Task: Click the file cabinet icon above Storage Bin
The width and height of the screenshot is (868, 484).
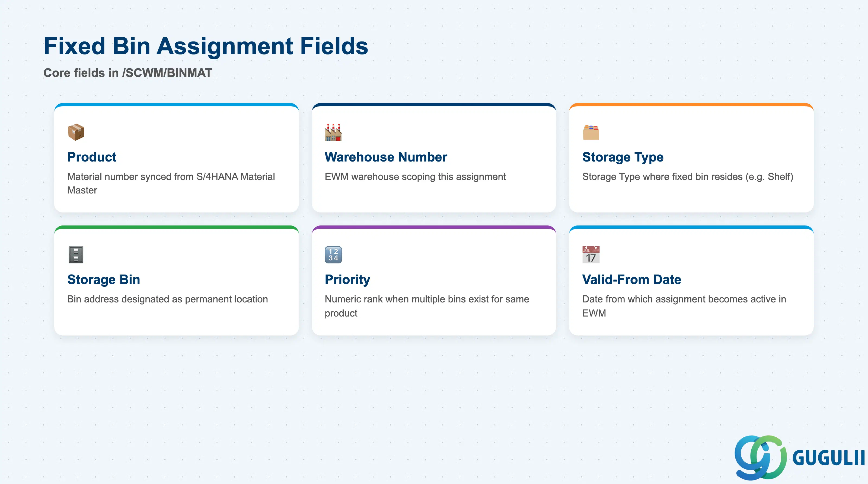Action: (x=76, y=254)
